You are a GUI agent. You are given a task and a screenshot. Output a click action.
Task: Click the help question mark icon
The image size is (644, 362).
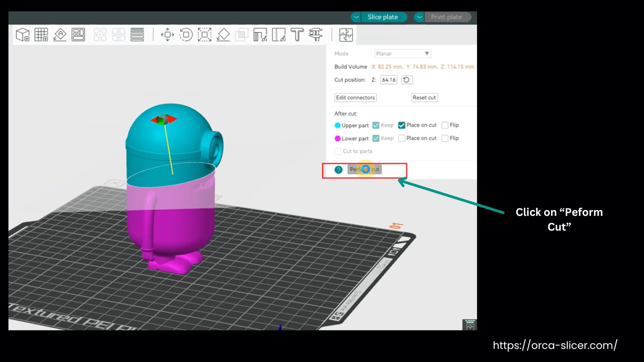(338, 170)
